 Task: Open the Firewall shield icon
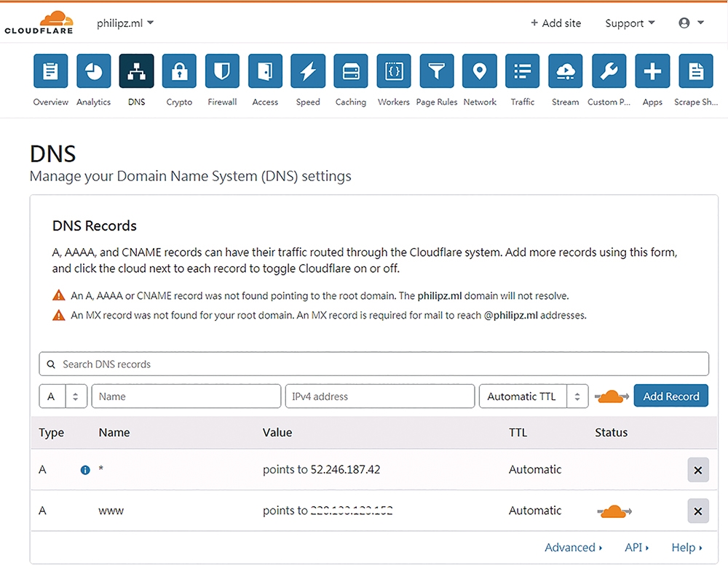click(222, 71)
